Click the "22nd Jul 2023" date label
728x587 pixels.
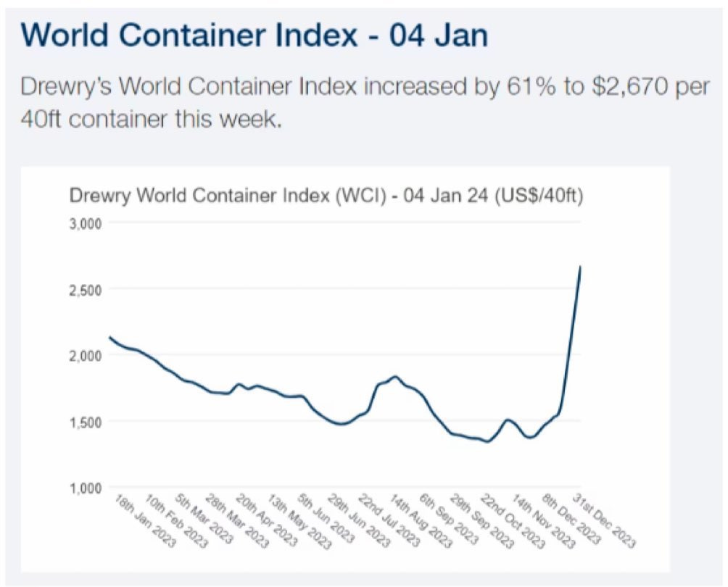[391, 521]
